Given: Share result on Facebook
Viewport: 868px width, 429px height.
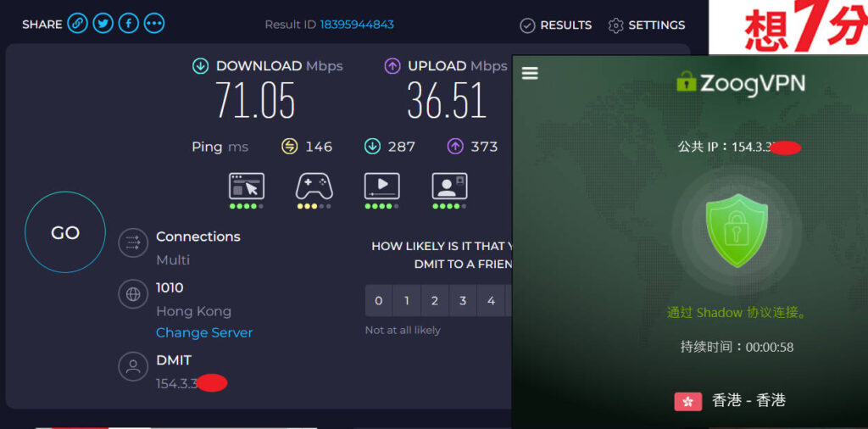Looking at the screenshot, I should click(129, 24).
